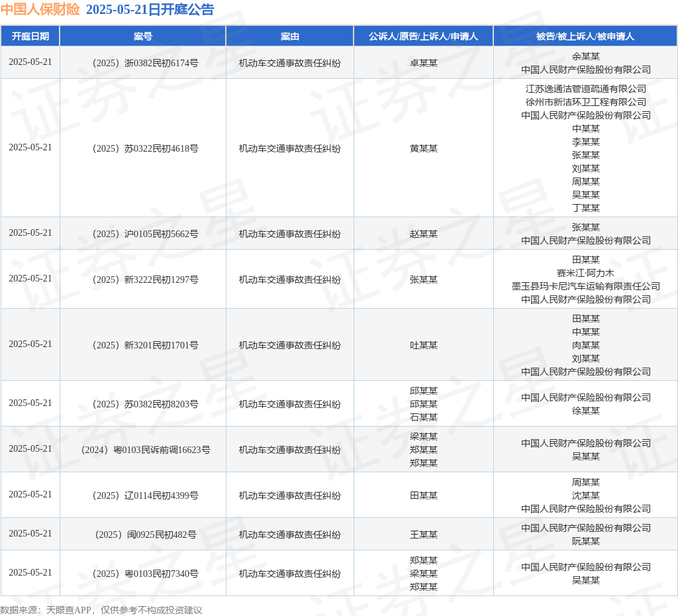Click defendant 徐某某
Screen dimensions: 678x616
[586, 411]
